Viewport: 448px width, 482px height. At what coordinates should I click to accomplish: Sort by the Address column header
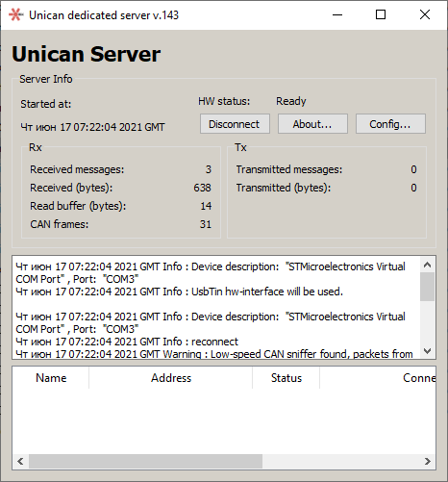click(x=171, y=378)
